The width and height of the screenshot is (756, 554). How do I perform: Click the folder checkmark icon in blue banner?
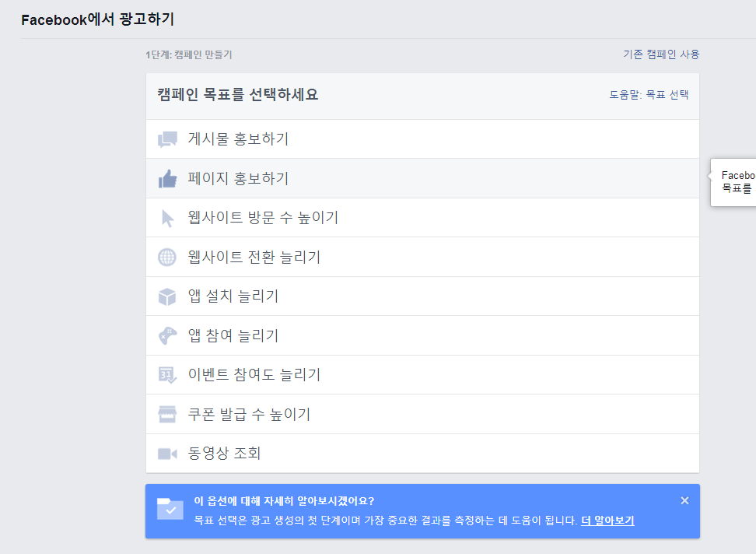pyautogui.click(x=170, y=509)
